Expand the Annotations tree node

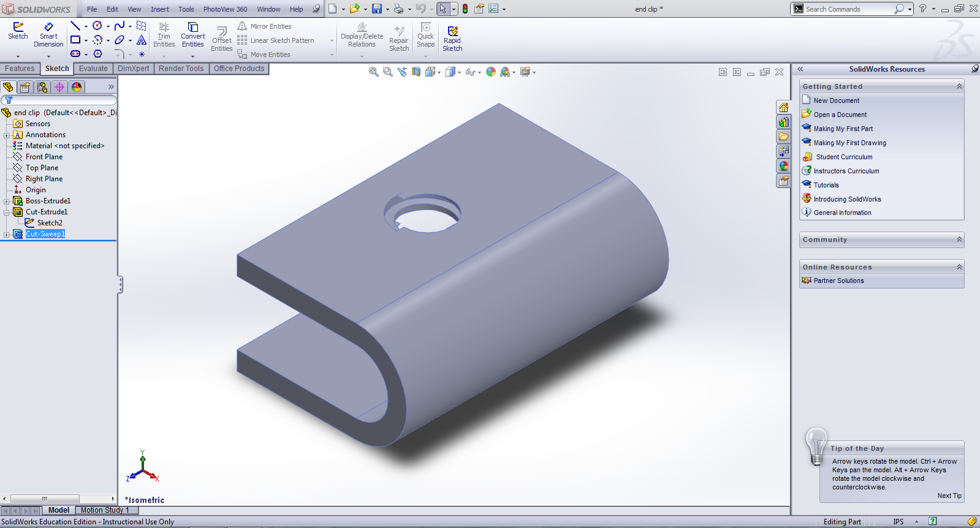point(6,135)
